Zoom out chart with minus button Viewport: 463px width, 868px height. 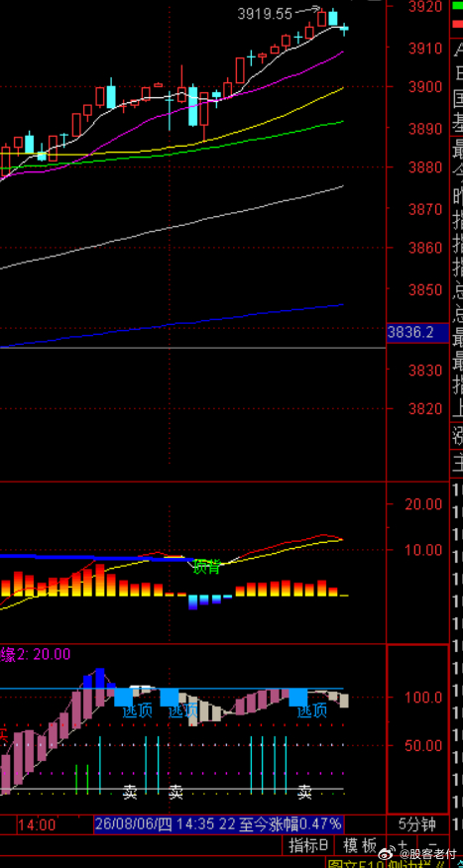click(x=433, y=845)
